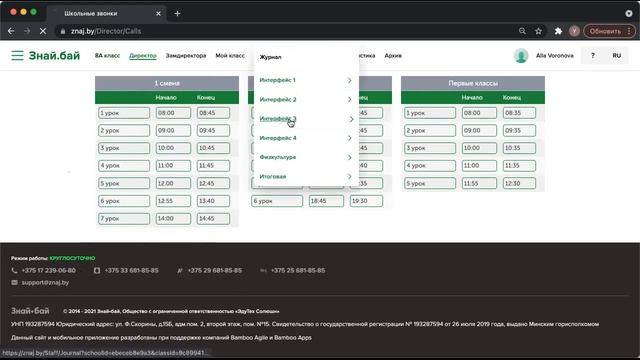Edit 1 смена 7 урок end 14:45
The width and height of the screenshot is (640, 360).
point(213,219)
